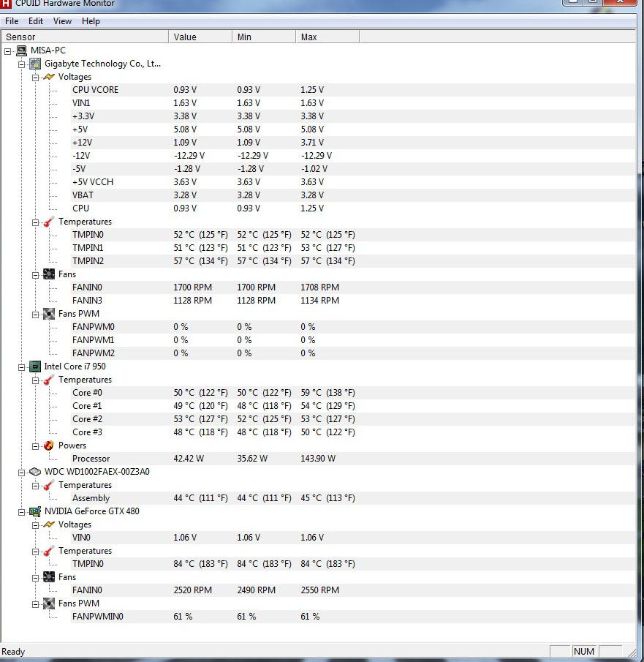The image size is (644, 662).
Task: Click the 84 °C current value for NVIDIA TMPIN0
Action: pos(200,564)
